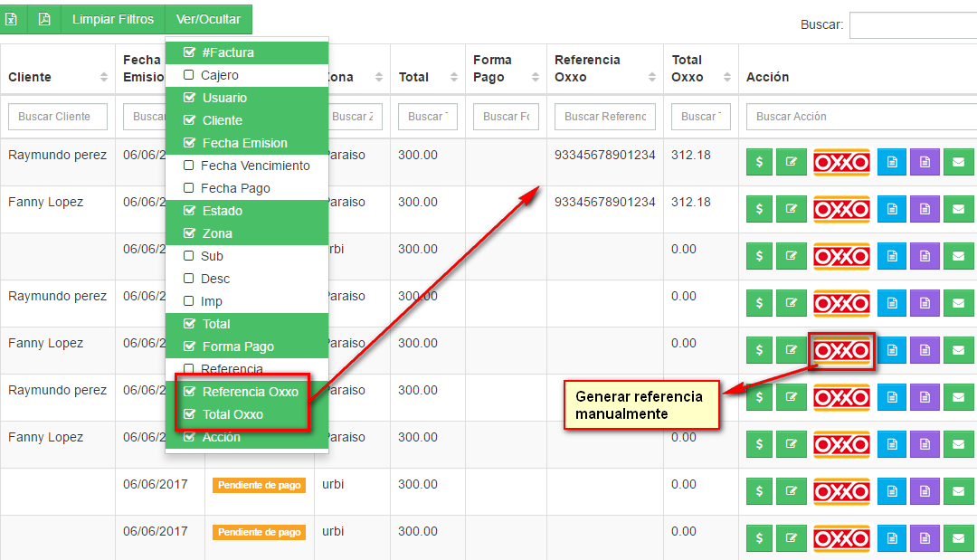Check the Fecha Vencimiento column option

point(189,166)
